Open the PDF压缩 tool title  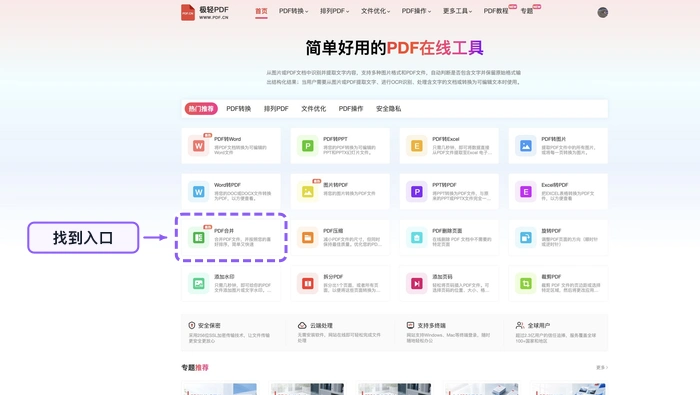(333, 231)
